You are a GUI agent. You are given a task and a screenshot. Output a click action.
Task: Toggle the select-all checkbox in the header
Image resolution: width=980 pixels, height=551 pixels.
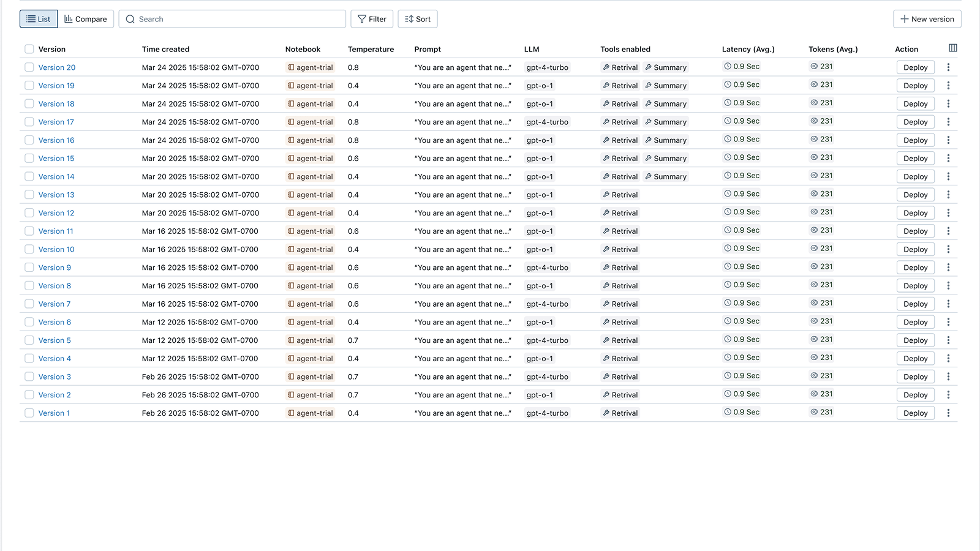coord(29,49)
